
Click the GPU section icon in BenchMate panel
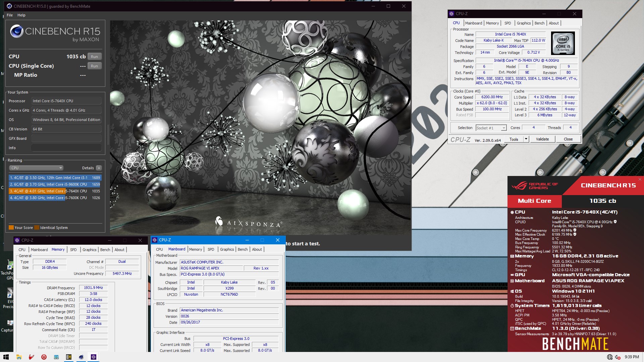coord(512,275)
